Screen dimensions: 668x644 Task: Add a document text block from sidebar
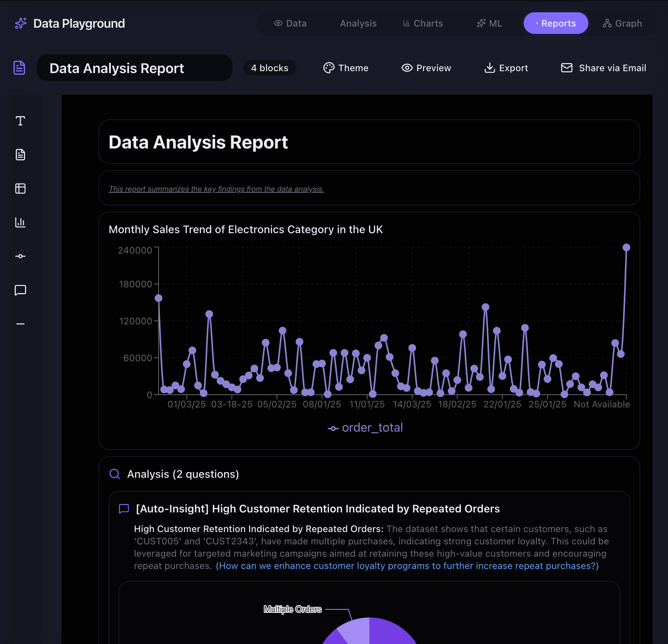(20, 155)
